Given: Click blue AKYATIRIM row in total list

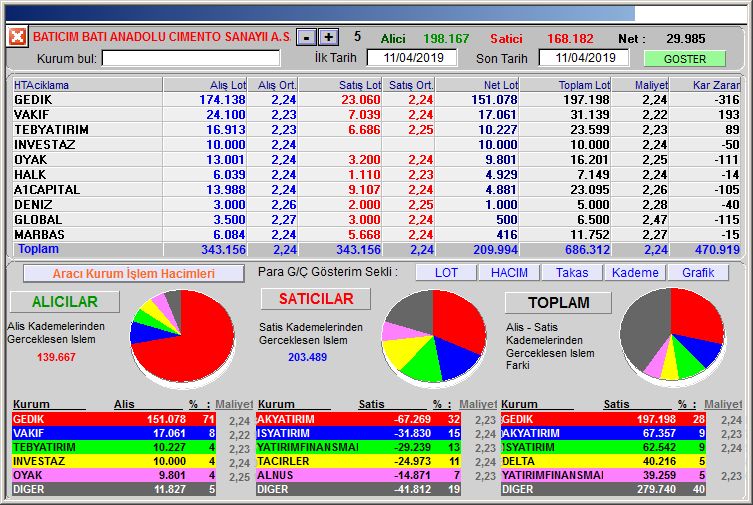Looking at the screenshot, I should pyautogui.click(x=603, y=433).
